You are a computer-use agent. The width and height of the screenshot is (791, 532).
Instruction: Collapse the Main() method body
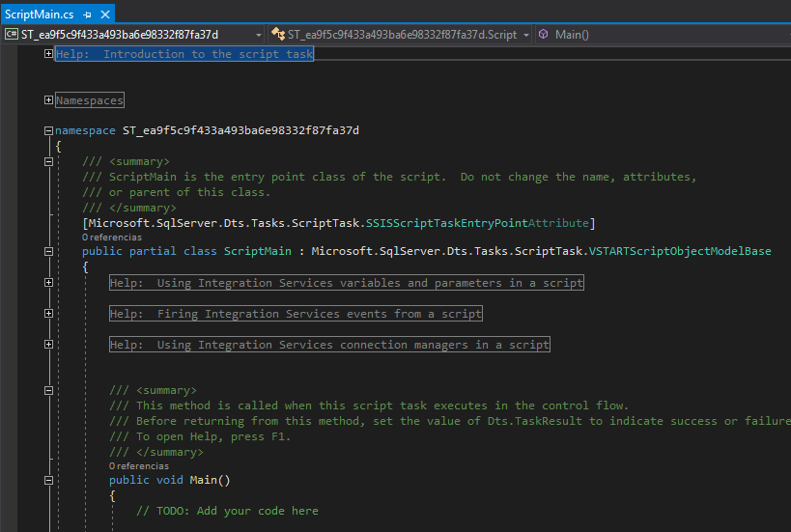(x=48, y=480)
